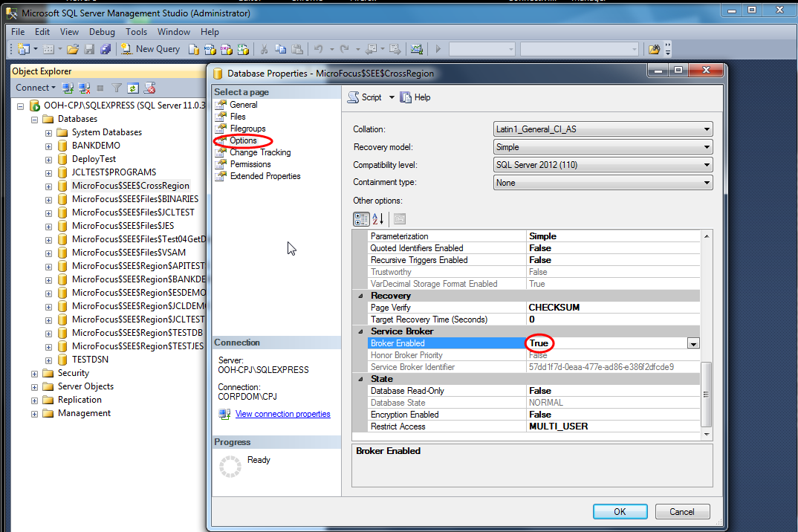Collapse the Databases tree node
The image size is (798, 532).
pyautogui.click(x=35, y=119)
